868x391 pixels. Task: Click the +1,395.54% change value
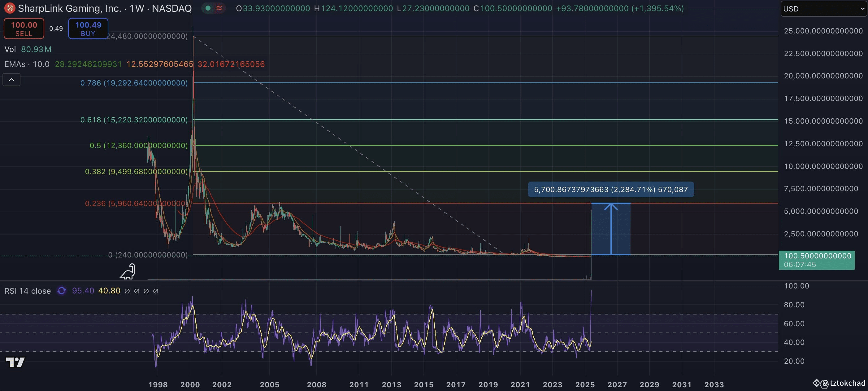[x=658, y=8]
